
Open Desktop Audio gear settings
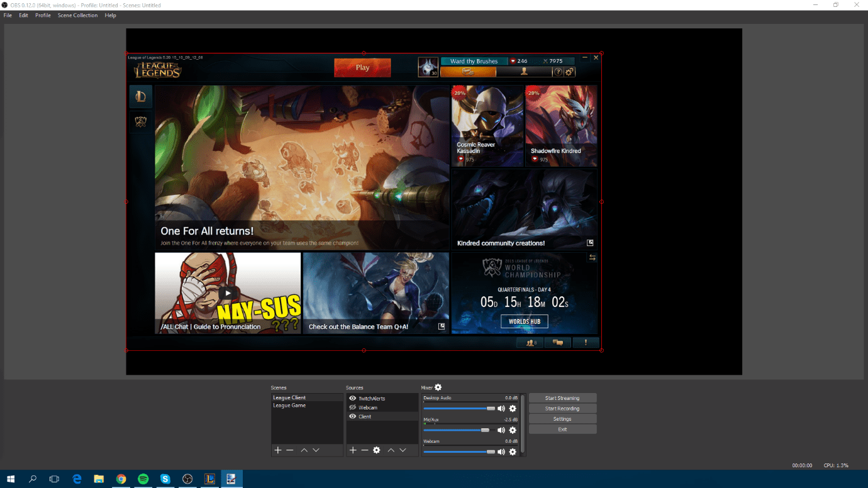[x=513, y=409]
